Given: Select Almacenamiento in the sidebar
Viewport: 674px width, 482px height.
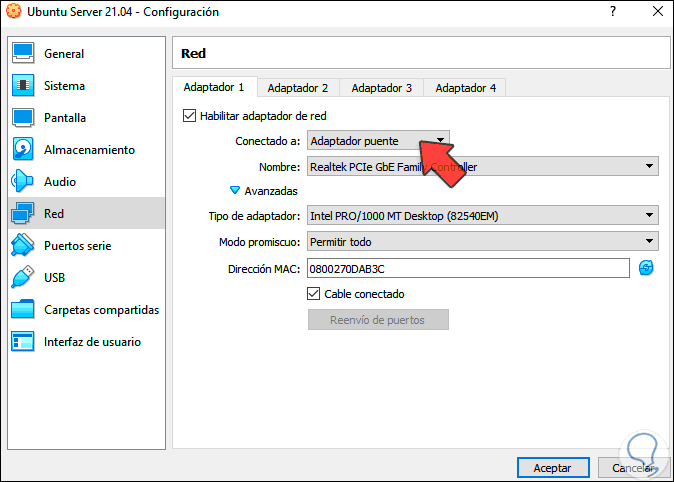Looking at the screenshot, I should [86, 149].
